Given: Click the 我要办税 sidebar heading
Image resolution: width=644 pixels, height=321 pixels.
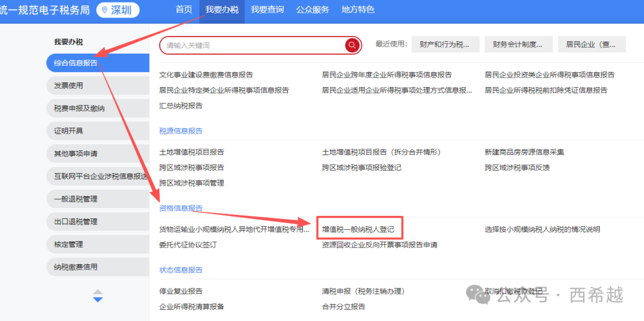Looking at the screenshot, I should coord(68,42).
